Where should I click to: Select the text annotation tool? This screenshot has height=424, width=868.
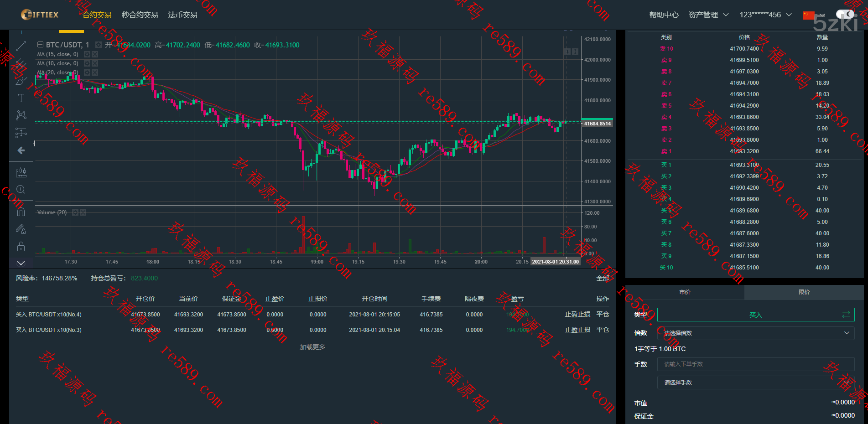coord(21,98)
